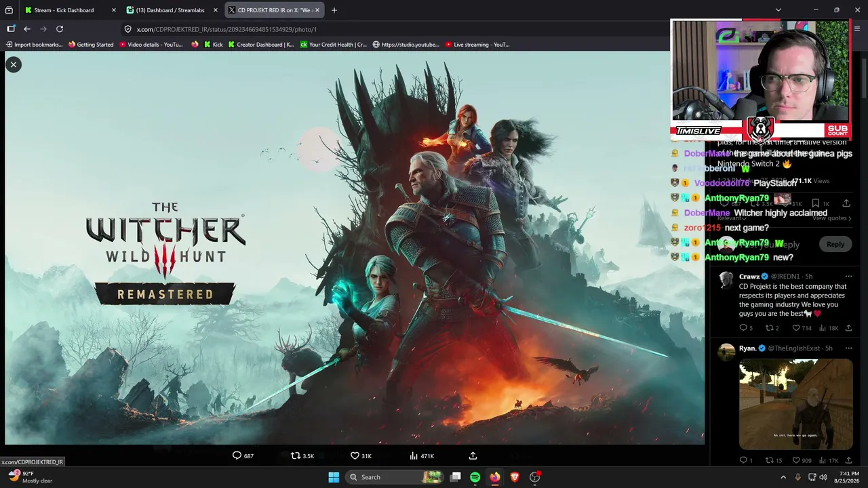The width and height of the screenshot is (868, 488).
Task: View site security shield info
Action: pyautogui.click(x=127, y=29)
